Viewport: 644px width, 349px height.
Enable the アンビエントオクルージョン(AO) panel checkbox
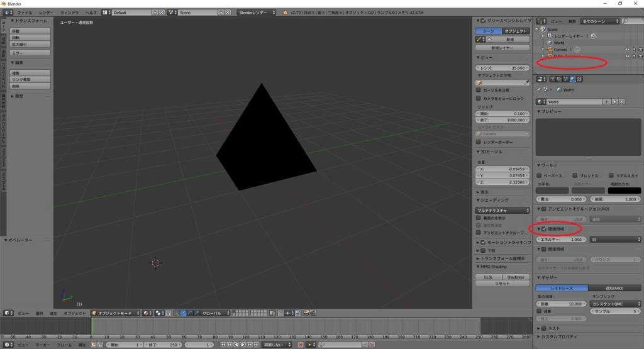(x=544, y=209)
